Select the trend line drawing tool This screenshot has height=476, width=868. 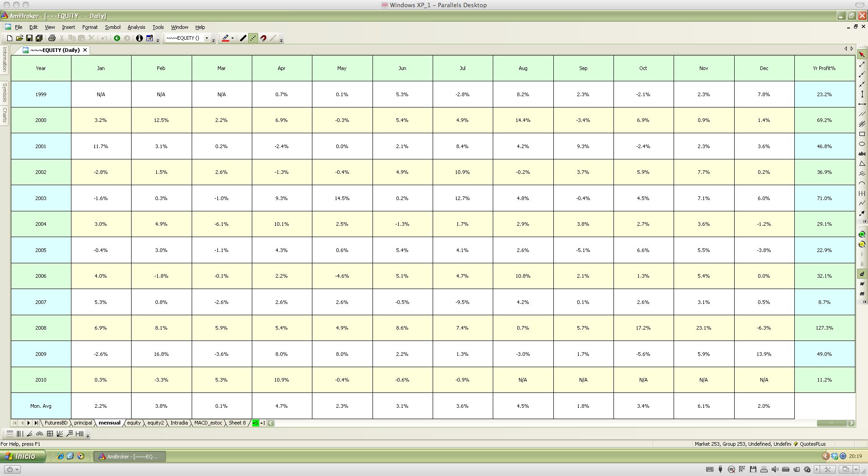click(862, 64)
